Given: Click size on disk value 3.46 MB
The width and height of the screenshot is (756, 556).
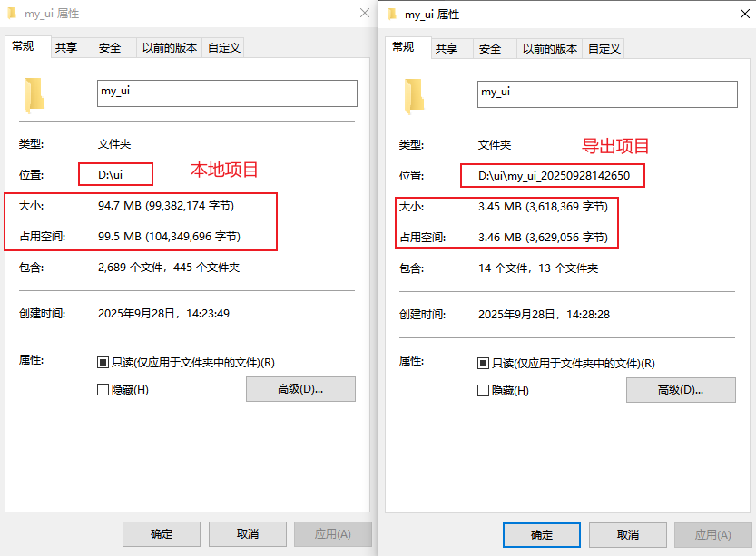Looking at the screenshot, I should click(x=543, y=238).
